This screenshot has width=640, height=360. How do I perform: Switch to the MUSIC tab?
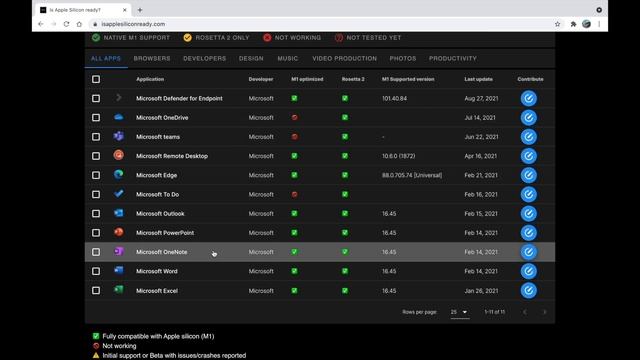pyautogui.click(x=288, y=58)
